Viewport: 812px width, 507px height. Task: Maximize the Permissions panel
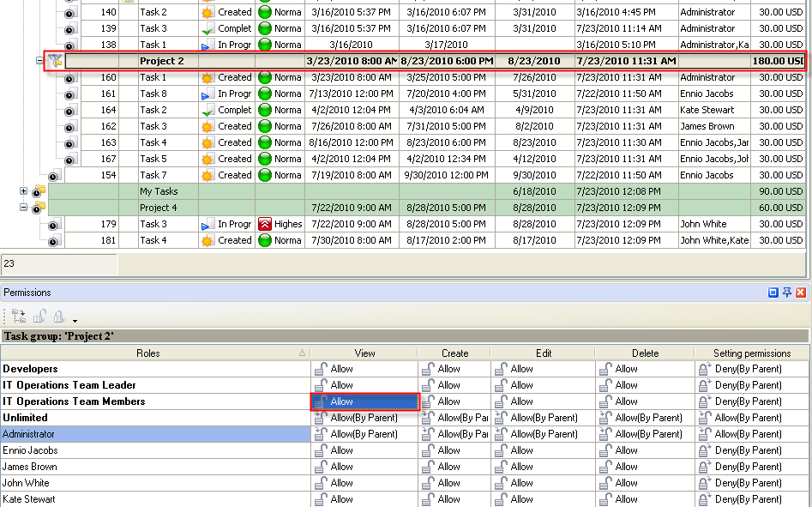pyautogui.click(x=773, y=293)
